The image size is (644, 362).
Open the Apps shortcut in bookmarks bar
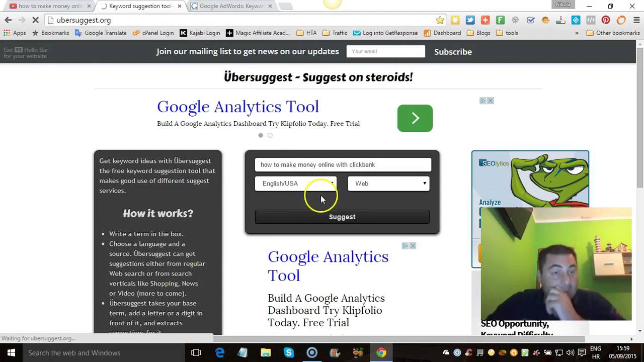point(15,33)
